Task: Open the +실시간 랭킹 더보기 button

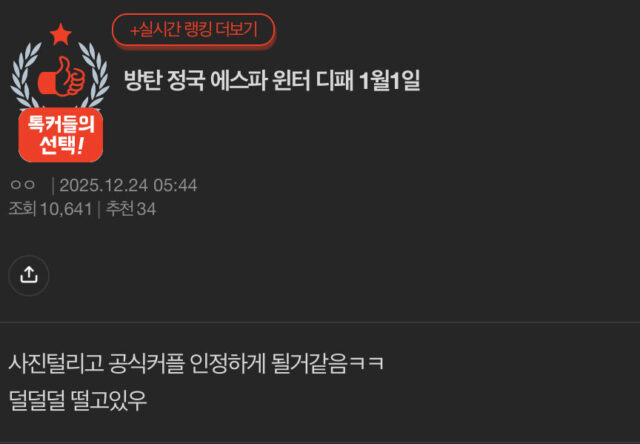Action: click(193, 30)
